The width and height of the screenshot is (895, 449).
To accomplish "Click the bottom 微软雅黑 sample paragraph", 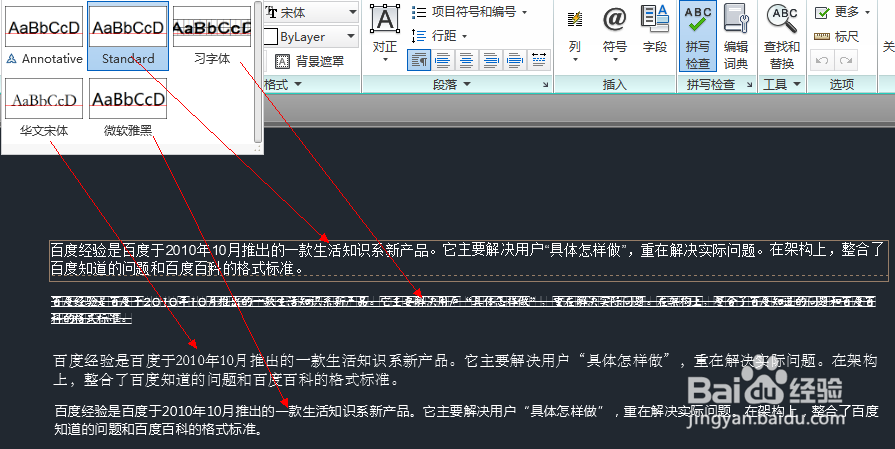I will (x=466, y=419).
